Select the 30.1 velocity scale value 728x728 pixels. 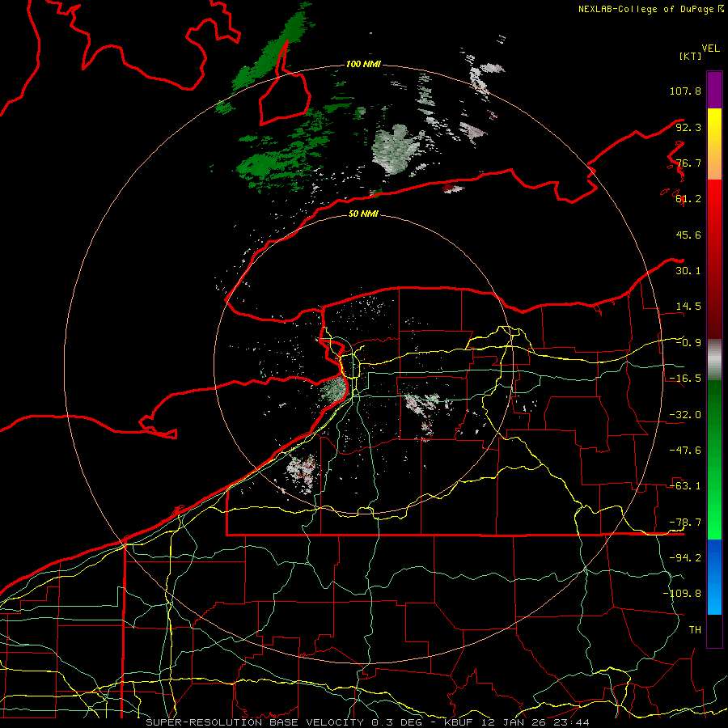click(x=688, y=271)
